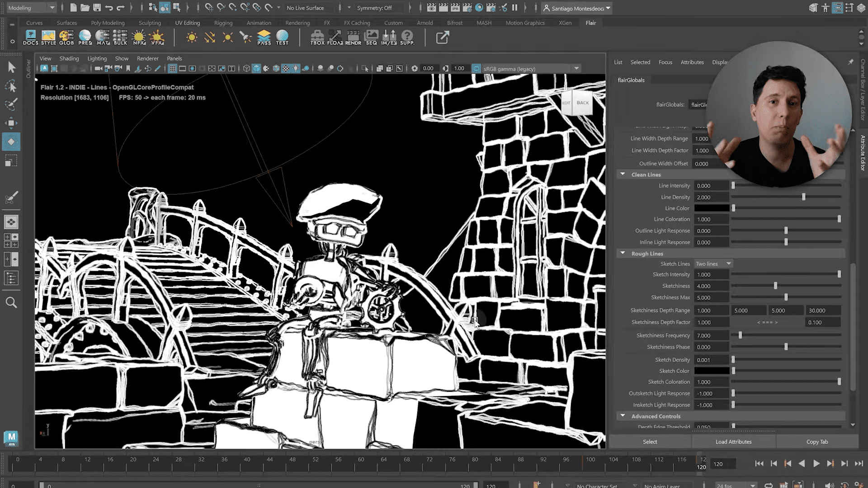Collapse the Clean Lines section

coord(623,174)
